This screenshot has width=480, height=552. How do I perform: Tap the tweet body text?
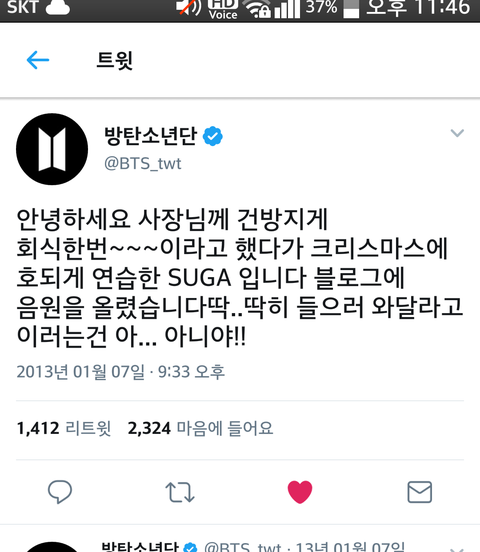(x=239, y=277)
